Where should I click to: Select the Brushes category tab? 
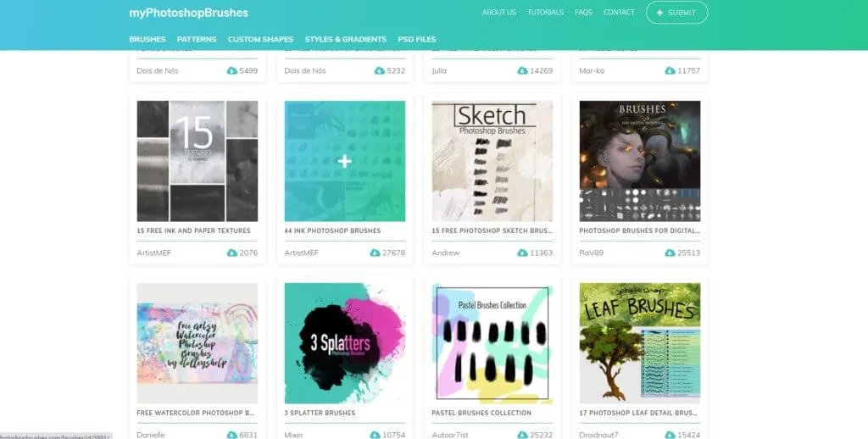point(147,39)
